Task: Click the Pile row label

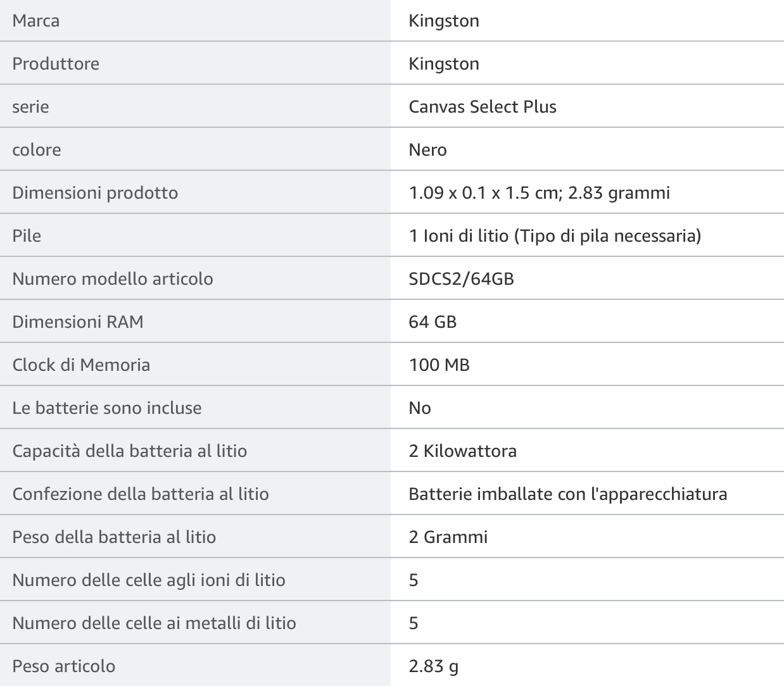Action: point(27,236)
